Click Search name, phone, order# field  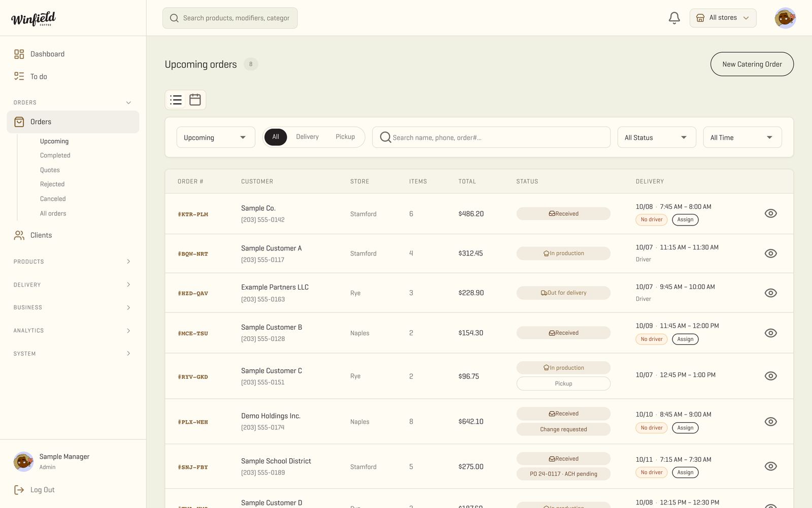(x=491, y=138)
